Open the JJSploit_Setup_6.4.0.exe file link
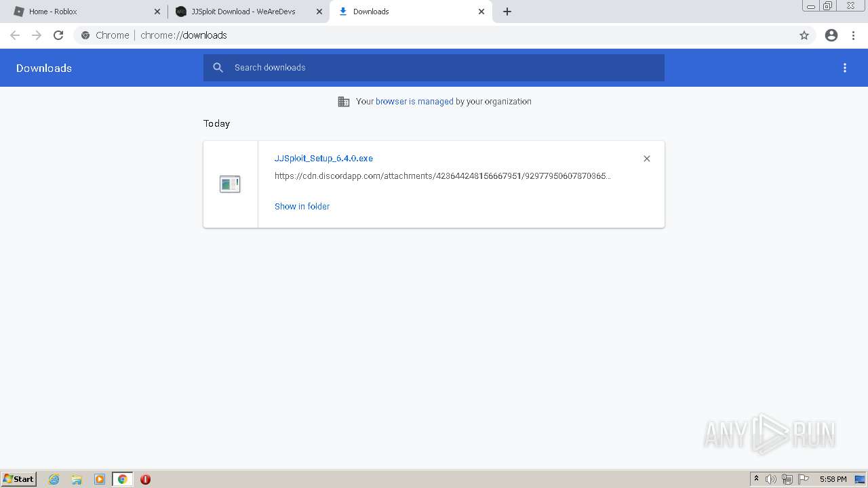Image resolution: width=868 pixels, height=488 pixels. [x=323, y=159]
